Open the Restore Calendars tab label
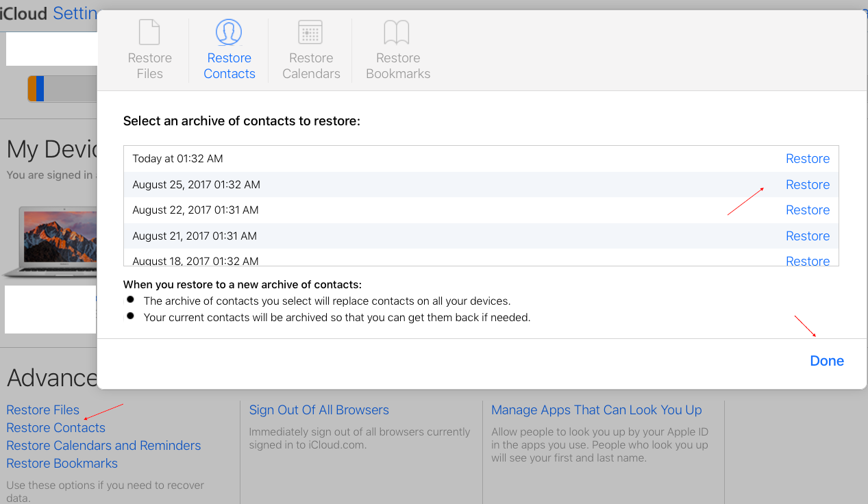 click(x=311, y=66)
